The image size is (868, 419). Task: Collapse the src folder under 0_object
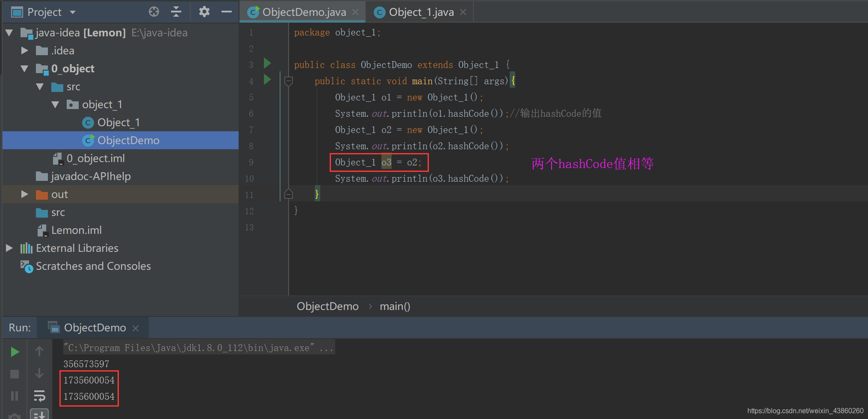tap(40, 87)
